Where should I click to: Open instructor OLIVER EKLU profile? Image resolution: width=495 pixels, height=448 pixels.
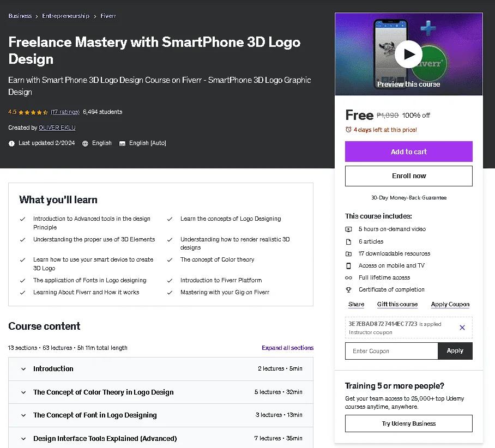pyautogui.click(x=57, y=128)
